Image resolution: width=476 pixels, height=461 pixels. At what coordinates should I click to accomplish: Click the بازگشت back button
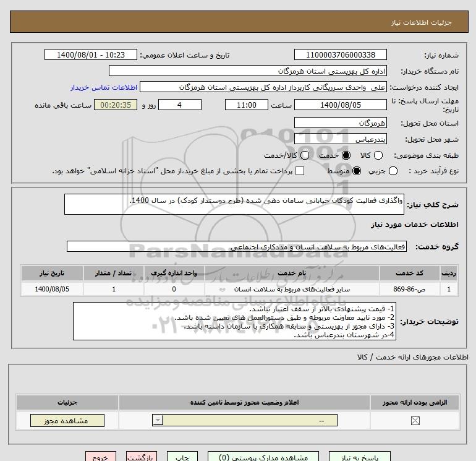click(x=142, y=457)
